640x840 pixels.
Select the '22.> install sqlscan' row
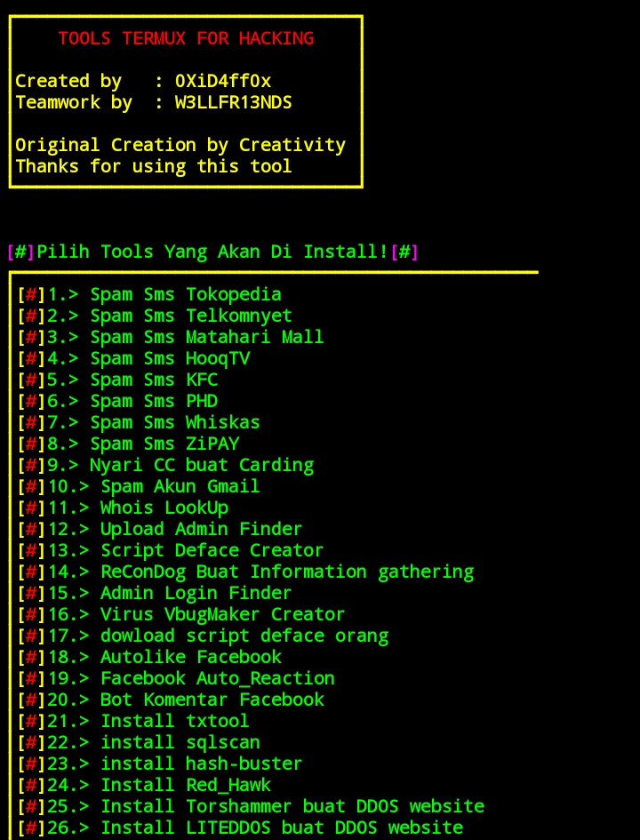pos(139,742)
